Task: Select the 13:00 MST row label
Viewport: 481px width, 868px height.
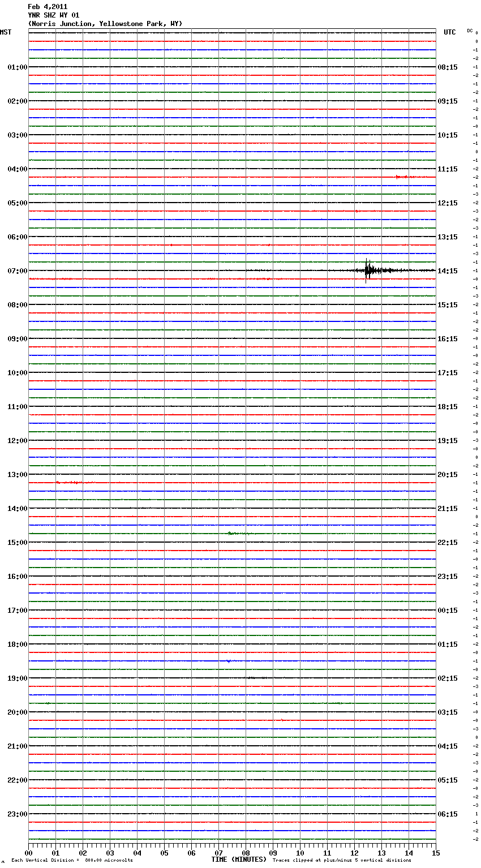Action: (x=18, y=475)
